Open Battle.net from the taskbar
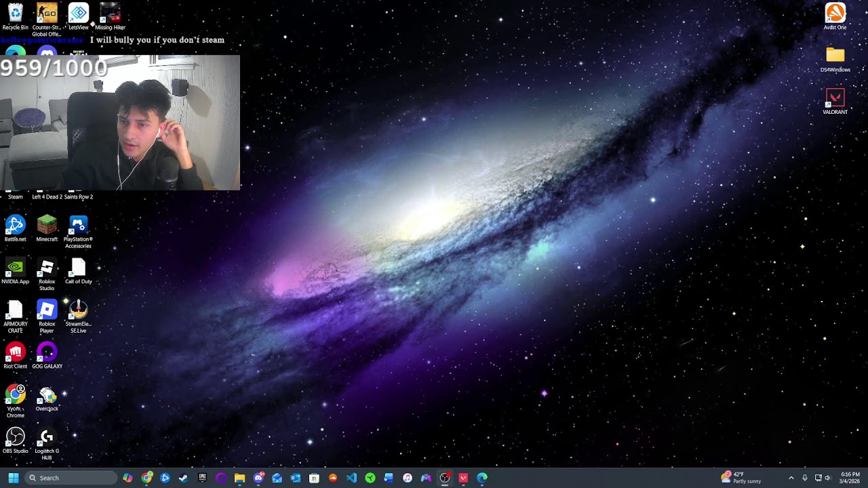This screenshot has width=868, height=488. (x=165, y=478)
